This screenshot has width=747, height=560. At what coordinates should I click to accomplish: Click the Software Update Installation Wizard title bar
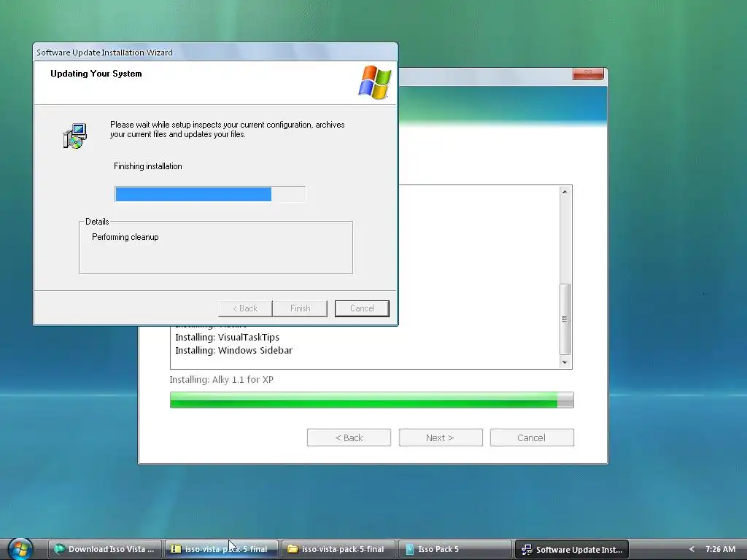(x=215, y=52)
